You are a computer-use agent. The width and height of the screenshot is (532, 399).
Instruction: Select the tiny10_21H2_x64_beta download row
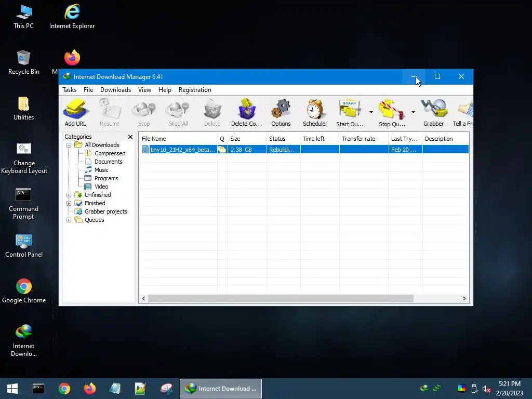(x=304, y=150)
